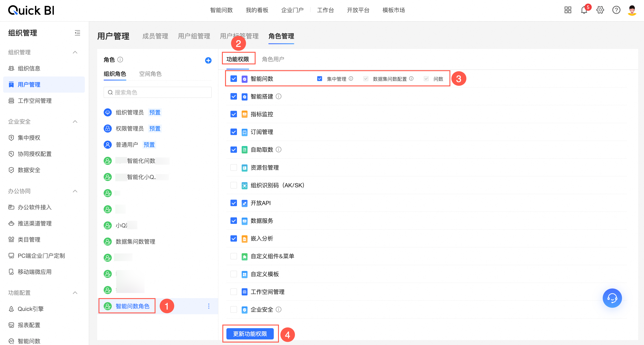This screenshot has width=644, height=345.
Task: Collapse the sidebar with the fold icon
Action: coord(77,33)
